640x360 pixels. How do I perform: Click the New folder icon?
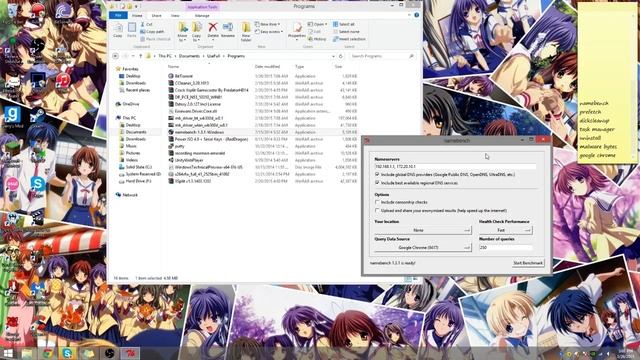[x=246, y=27]
